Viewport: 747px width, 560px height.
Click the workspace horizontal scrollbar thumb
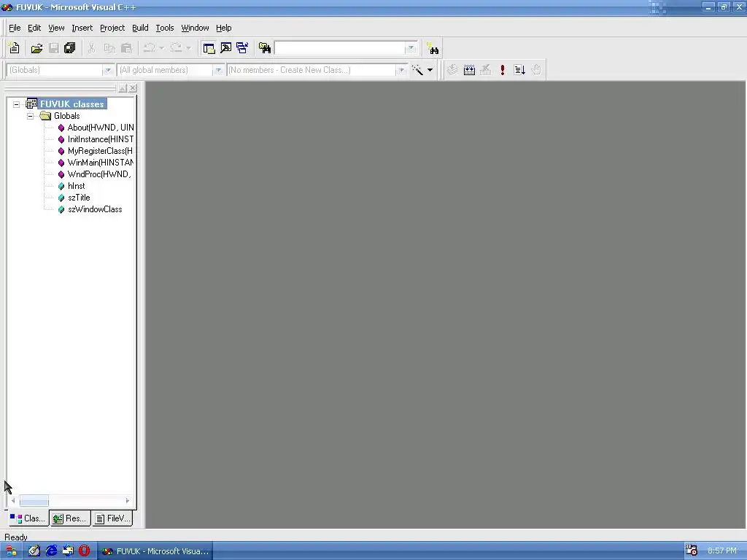click(34, 501)
